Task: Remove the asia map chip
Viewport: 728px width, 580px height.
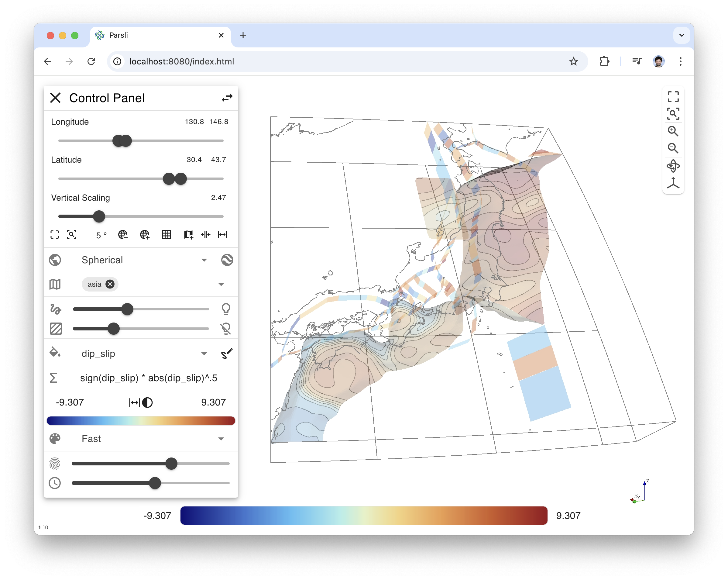Action: [x=110, y=284]
